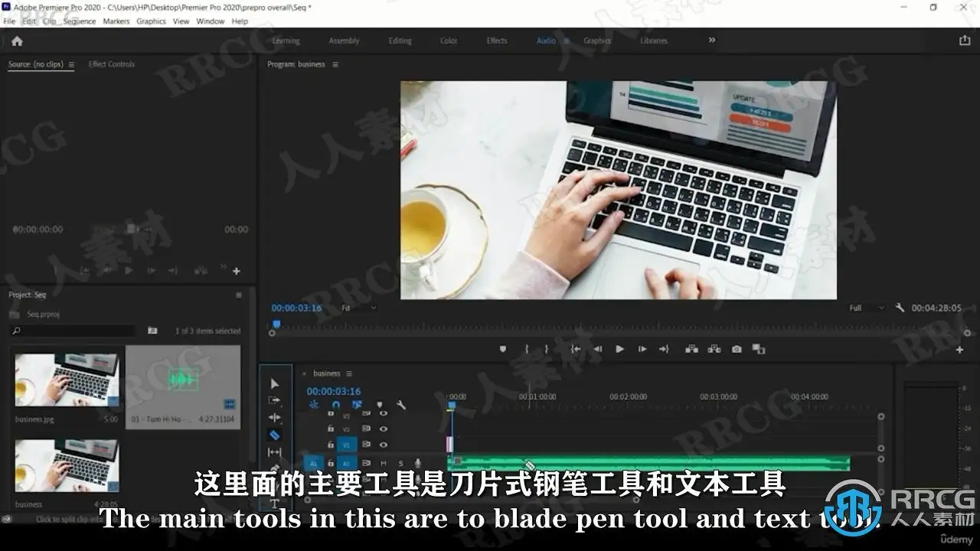
Task: Toggle V1 track targeting
Action: [346, 445]
